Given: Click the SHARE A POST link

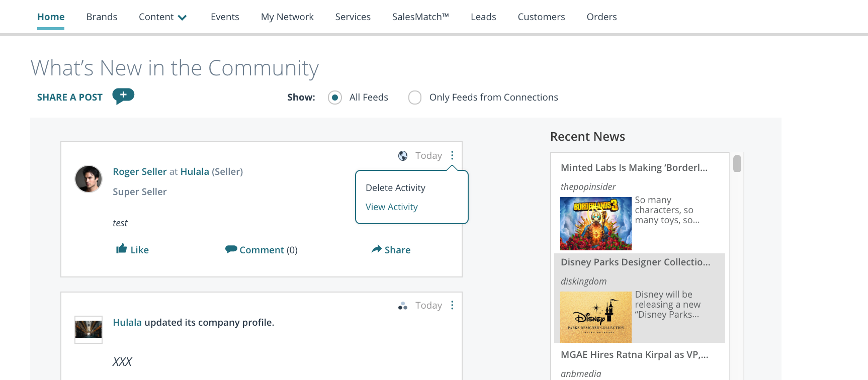Looking at the screenshot, I should click(70, 98).
